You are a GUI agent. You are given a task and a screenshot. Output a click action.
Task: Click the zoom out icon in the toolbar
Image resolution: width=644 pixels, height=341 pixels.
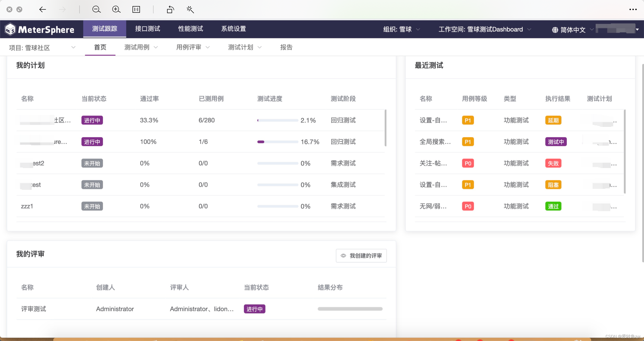click(96, 9)
